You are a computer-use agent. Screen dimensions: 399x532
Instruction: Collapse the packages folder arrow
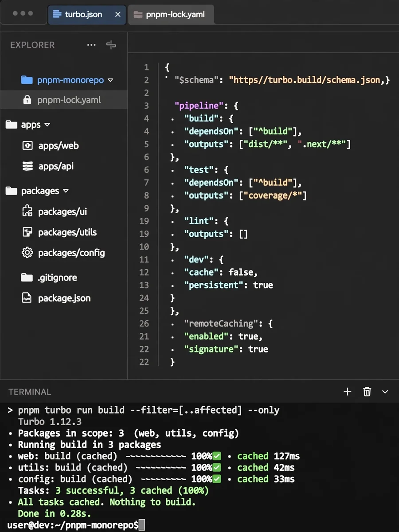tap(66, 191)
